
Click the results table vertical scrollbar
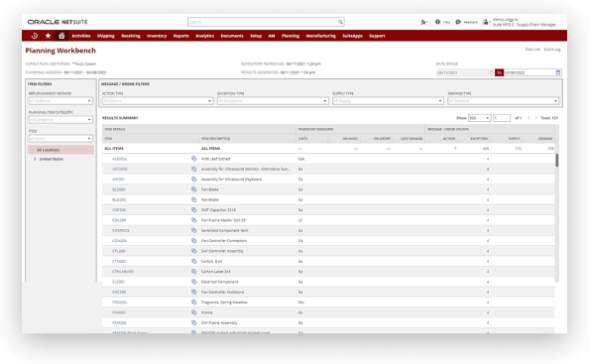(556, 161)
